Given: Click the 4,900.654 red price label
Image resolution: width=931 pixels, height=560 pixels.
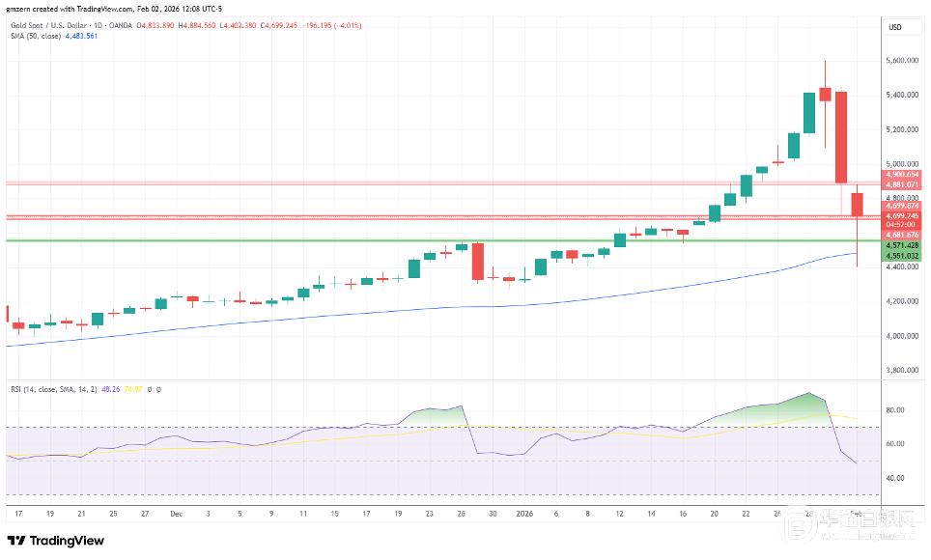Looking at the screenshot, I should (x=901, y=174).
